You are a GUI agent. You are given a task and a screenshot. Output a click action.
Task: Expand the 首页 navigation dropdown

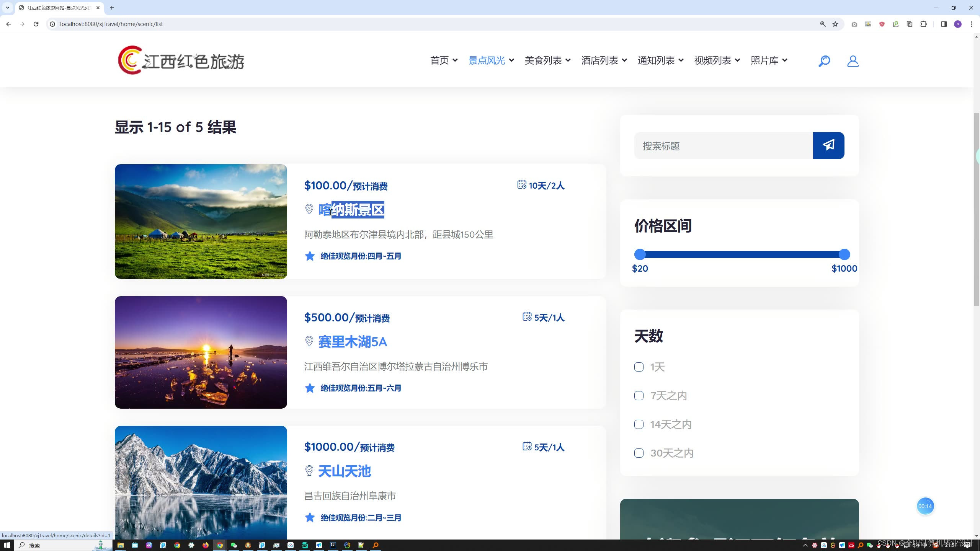tap(444, 60)
